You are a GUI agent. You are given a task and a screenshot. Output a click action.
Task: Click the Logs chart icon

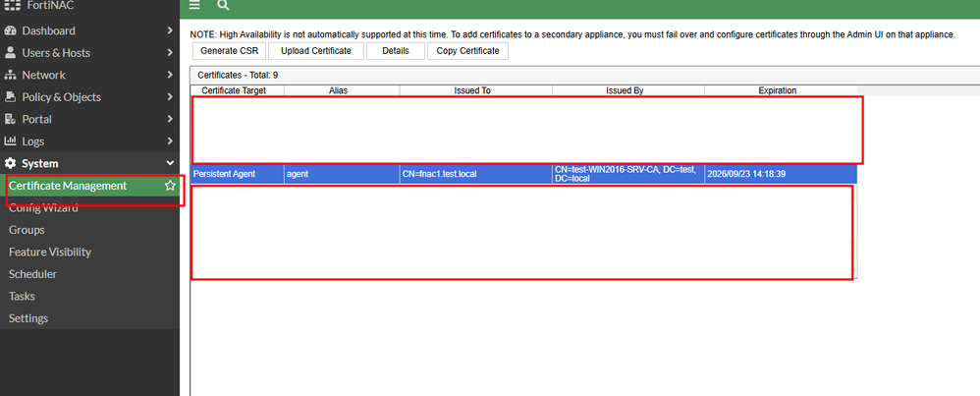point(10,141)
